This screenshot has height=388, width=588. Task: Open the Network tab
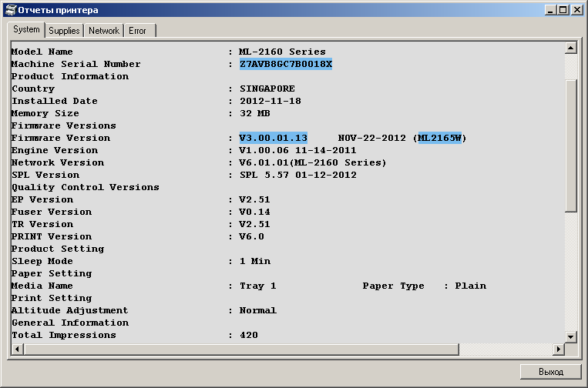(x=104, y=31)
